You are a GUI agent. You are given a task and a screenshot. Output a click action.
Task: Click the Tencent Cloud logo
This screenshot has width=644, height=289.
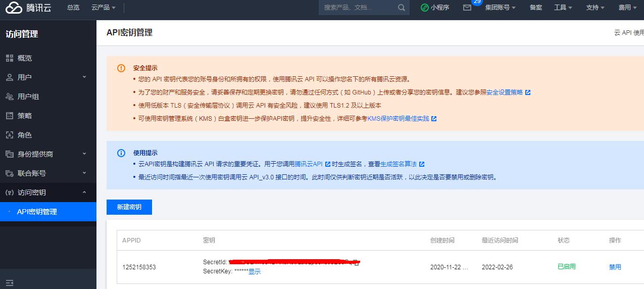[x=29, y=8]
